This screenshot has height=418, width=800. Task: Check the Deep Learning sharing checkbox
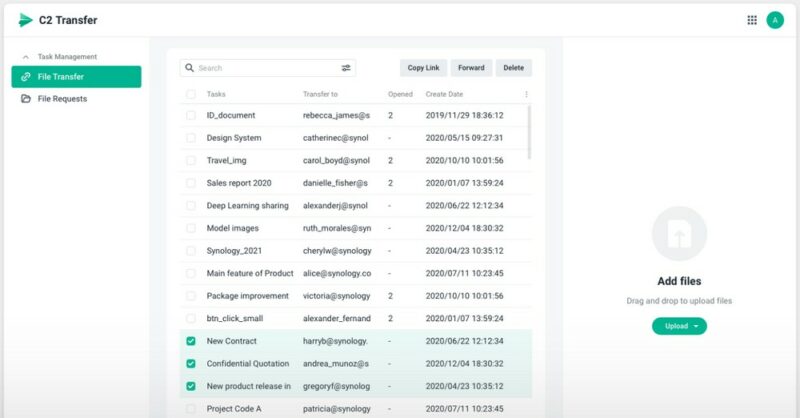click(x=191, y=206)
